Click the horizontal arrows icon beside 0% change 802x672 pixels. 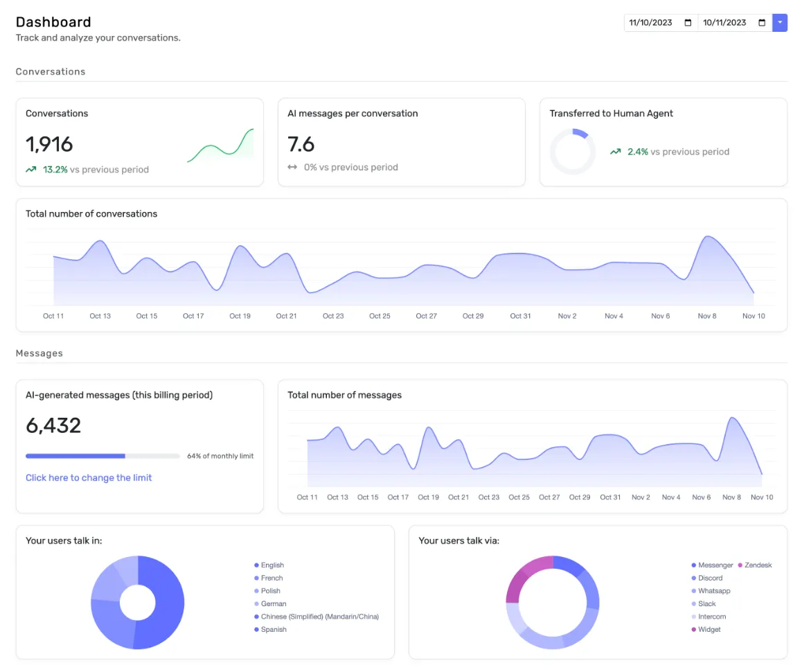click(292, 167)
